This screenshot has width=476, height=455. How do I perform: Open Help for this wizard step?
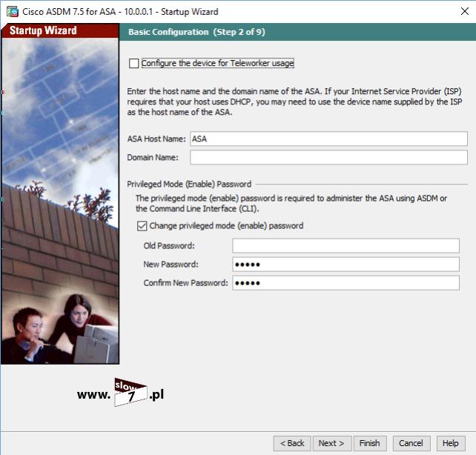coord(451,443)
